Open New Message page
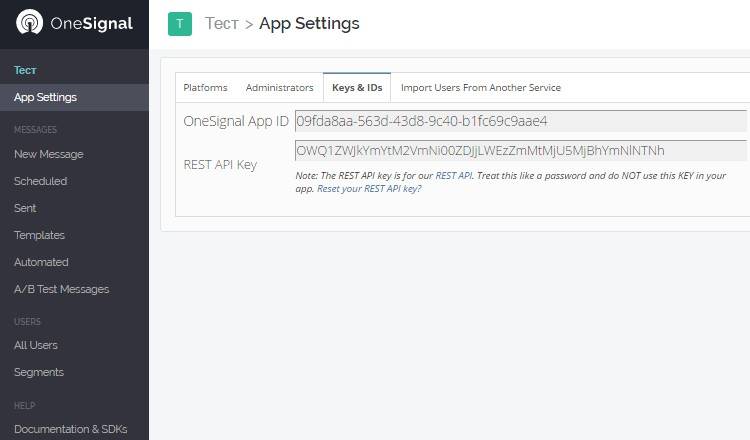Screen dimensions: 750x440 tap(49, 154)
